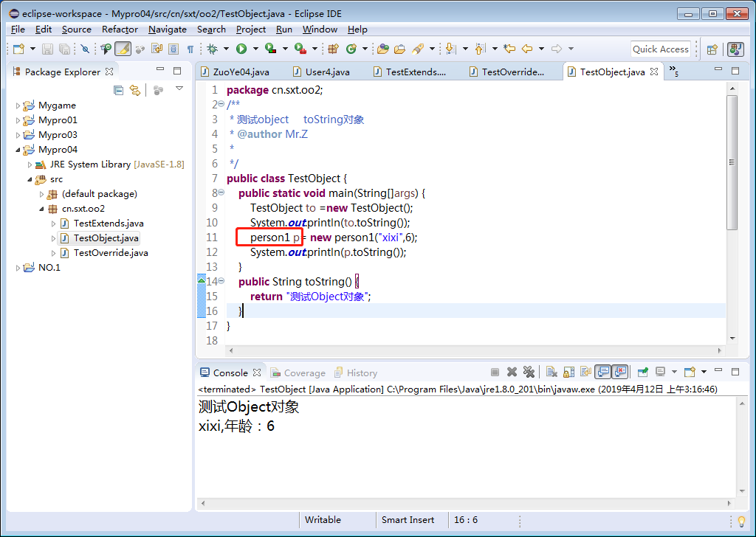Toggle Scroll Lock in Console toolbar
756x537 pixels.
(569, 372)
